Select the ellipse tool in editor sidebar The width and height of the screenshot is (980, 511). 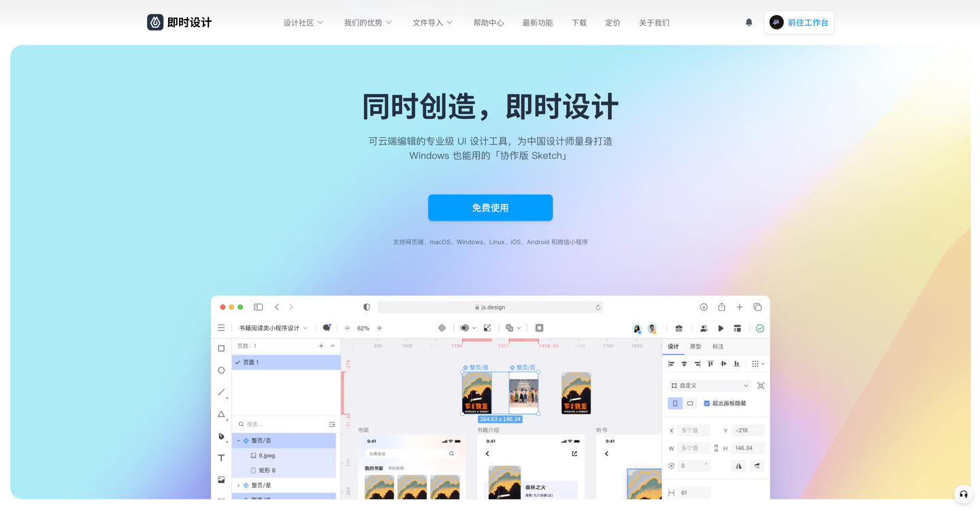pos(221,370)
